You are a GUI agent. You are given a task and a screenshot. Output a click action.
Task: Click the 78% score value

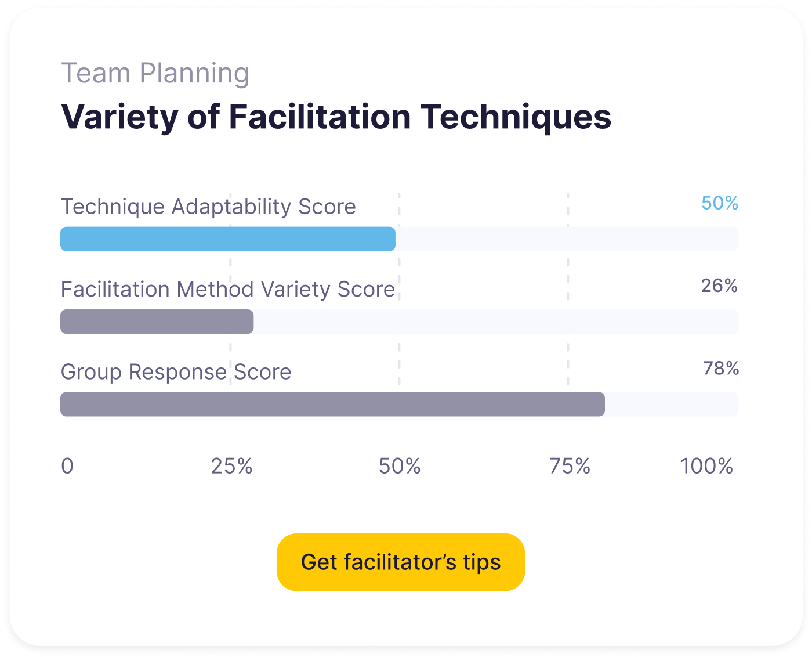click(721, 369)
